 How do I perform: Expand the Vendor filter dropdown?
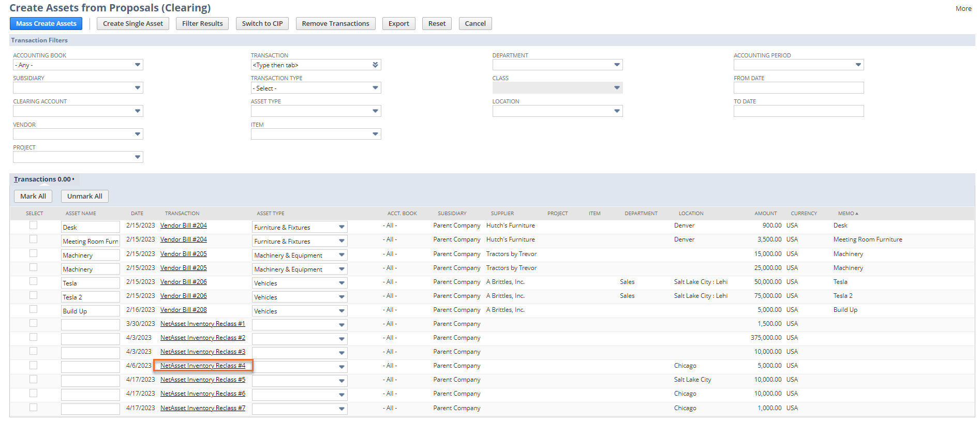tap(138, 134)
